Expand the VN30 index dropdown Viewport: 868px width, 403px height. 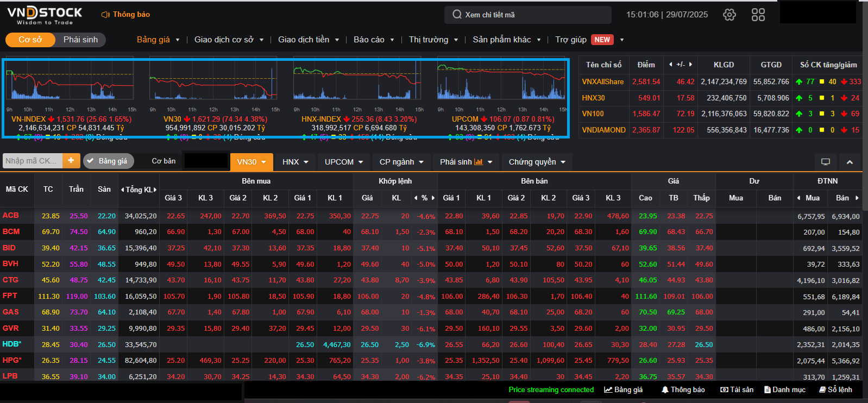(251, 162)
